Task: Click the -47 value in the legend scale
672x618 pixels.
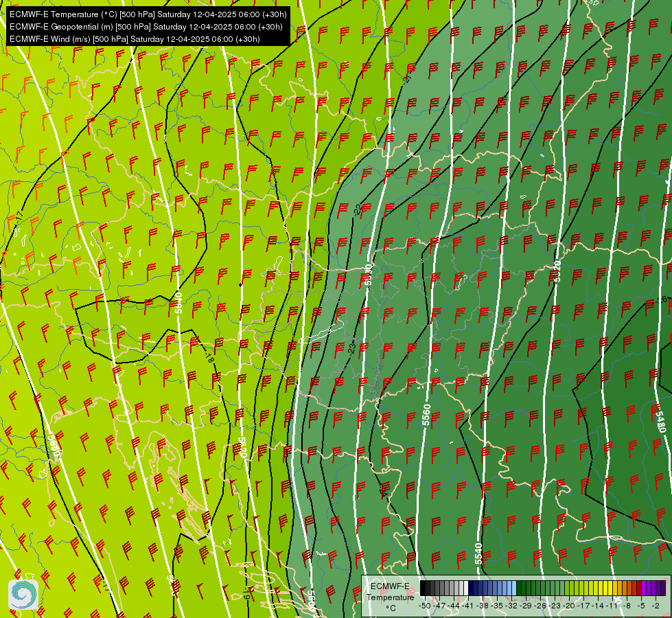Action: pyautogui.click(x=439, y=606)
